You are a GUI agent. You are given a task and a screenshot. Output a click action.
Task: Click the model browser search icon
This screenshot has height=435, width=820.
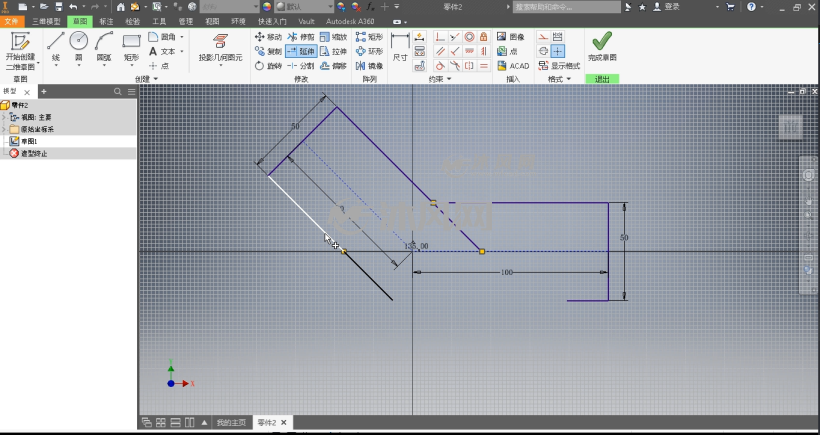pos(118,91)
